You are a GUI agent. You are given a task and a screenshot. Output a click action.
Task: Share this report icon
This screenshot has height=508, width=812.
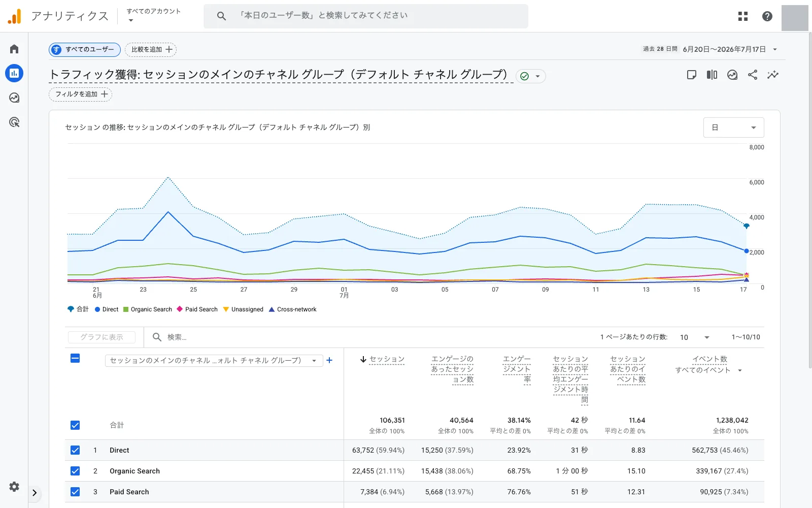click(753, 75)
